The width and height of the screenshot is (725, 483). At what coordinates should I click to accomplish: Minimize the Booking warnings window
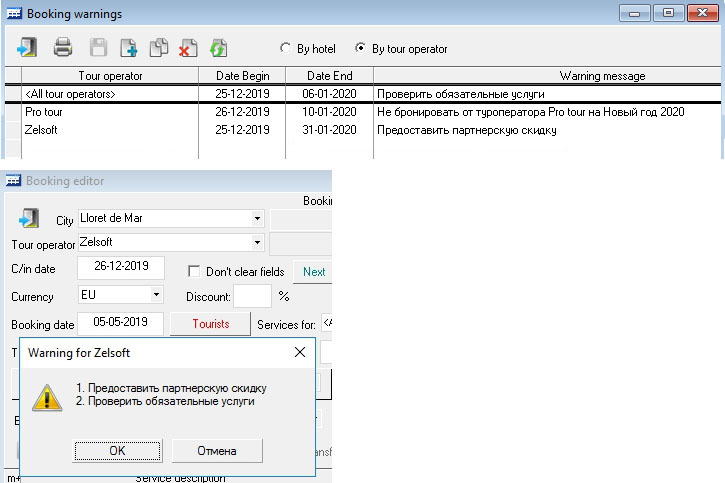[x=634, y=13]
